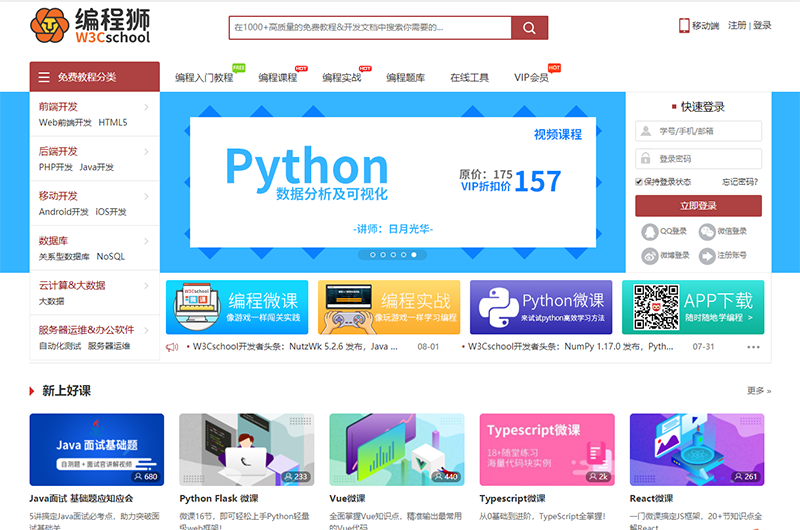Click the Python logo on Python微课 banner
Image resolution: width=800 pixels, height=530 pixels.
coord(498,307)
